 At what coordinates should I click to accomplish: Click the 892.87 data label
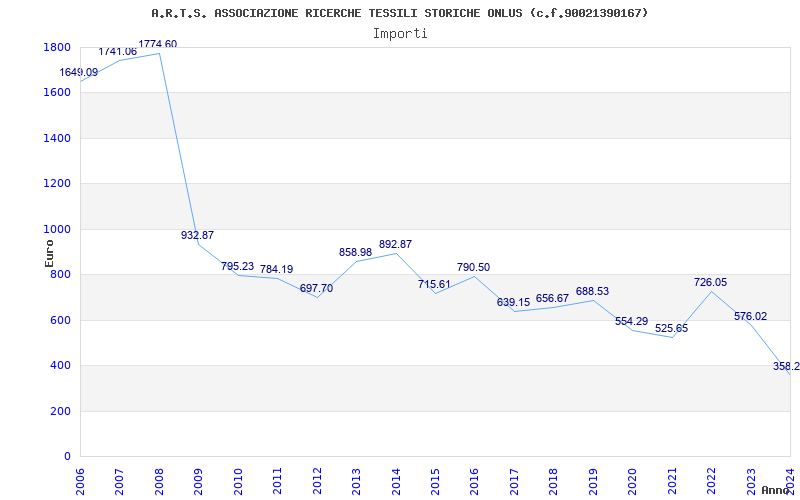[395, 245]
